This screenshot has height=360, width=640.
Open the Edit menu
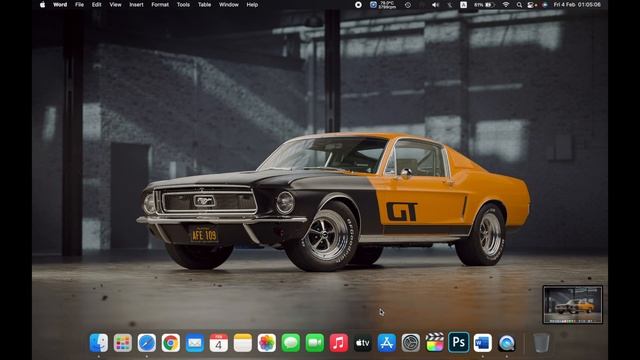click(96, 5)
